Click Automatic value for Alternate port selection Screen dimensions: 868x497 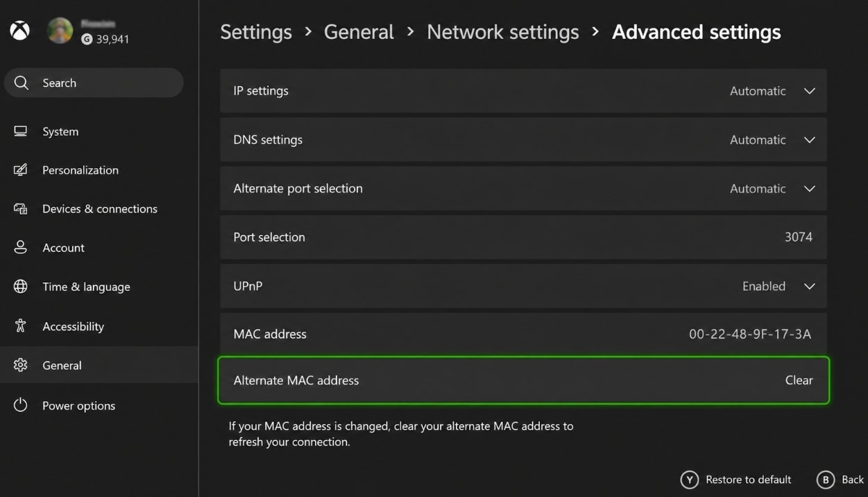coord(758,189)
